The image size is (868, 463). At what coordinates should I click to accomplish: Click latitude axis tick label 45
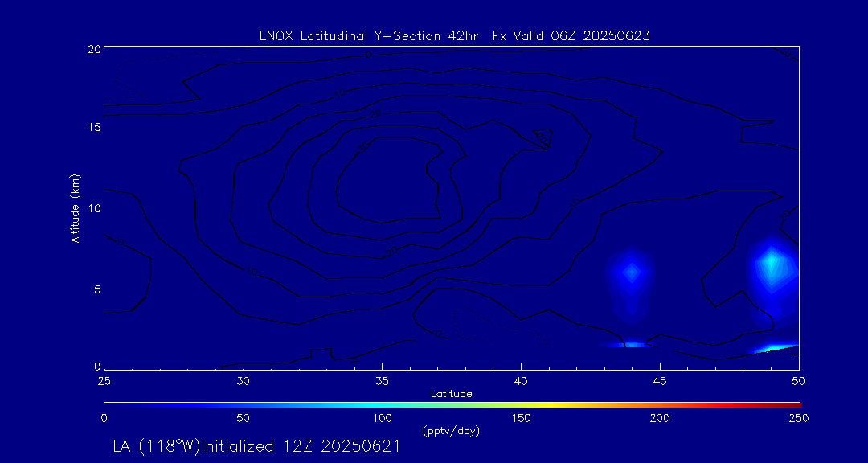pos(660,381)
